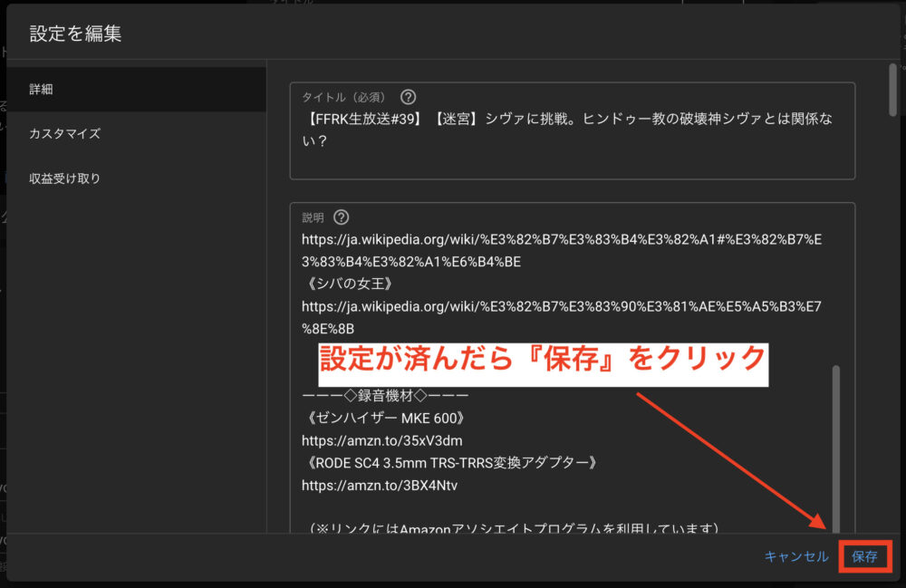
Task: Click the 《ゼンハイザー MKE 600》 line
Action: coord(385,419)
